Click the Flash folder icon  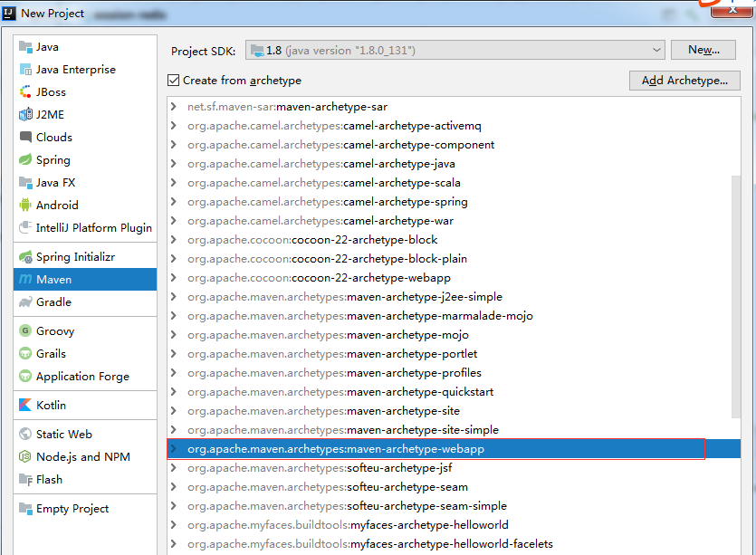coord(25,479)
